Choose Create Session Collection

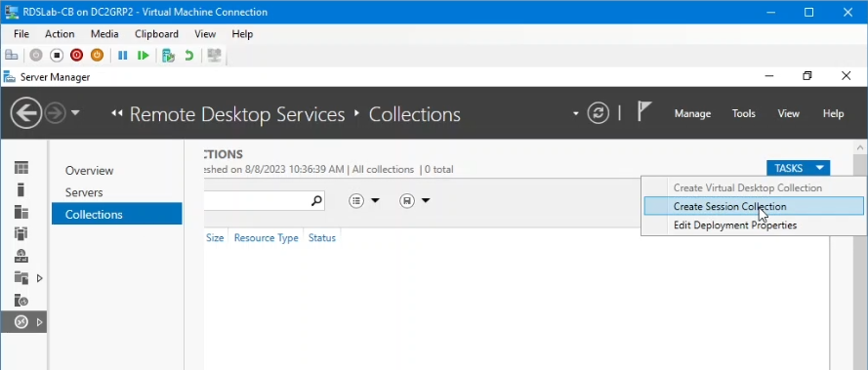click(754, 207)
